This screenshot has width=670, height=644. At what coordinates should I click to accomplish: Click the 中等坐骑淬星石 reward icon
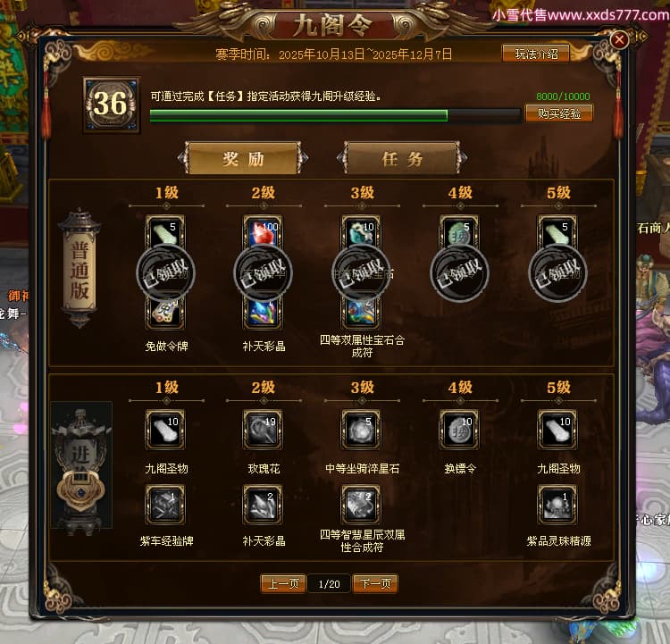click(361, 430)
